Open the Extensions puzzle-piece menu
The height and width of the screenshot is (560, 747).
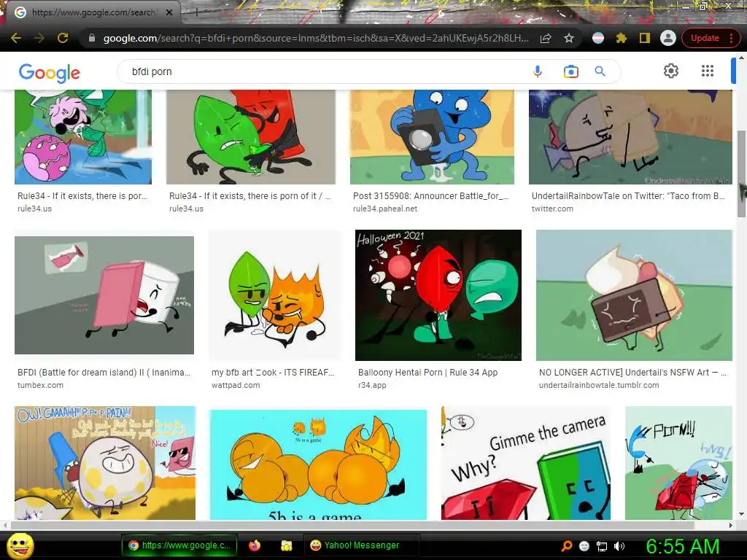click(622, 38)
